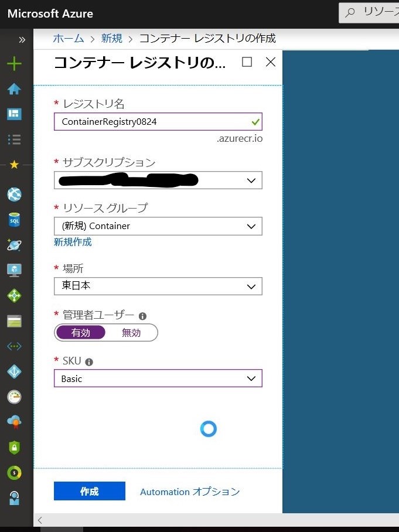Open the SKU dropdown showing Basic
399x532 pixels.
coord(158,378)
